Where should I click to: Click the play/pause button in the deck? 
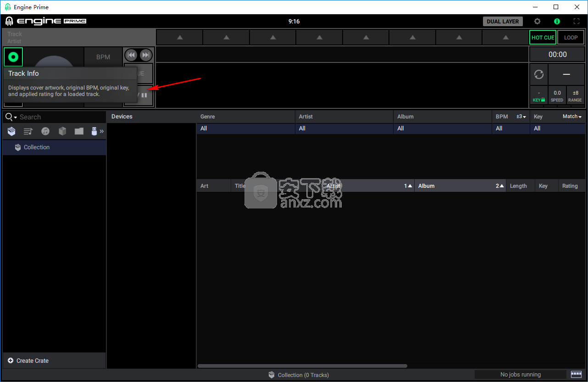pyautogui.click(x=144, y=95)
